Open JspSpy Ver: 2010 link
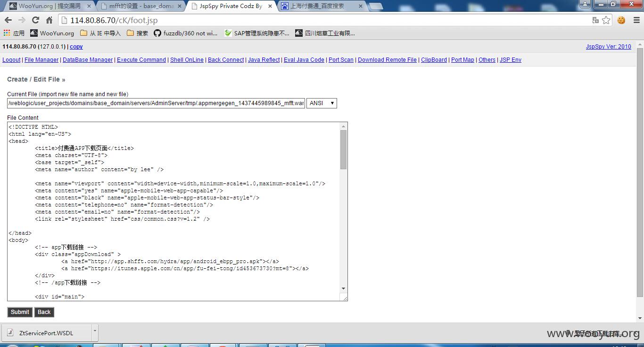 point(608,47)
